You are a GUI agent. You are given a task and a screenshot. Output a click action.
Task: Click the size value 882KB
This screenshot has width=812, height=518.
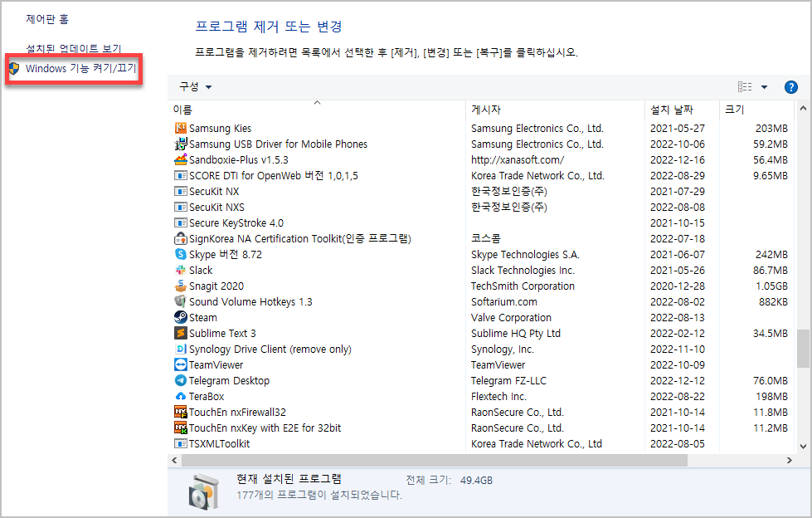[773, 301]
